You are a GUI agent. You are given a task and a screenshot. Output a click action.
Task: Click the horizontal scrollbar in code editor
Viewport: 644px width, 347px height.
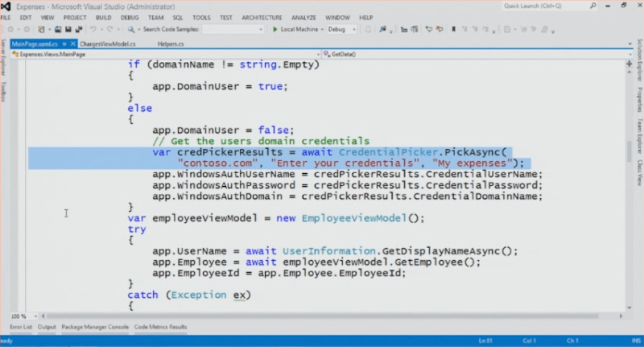pos(323,316)
